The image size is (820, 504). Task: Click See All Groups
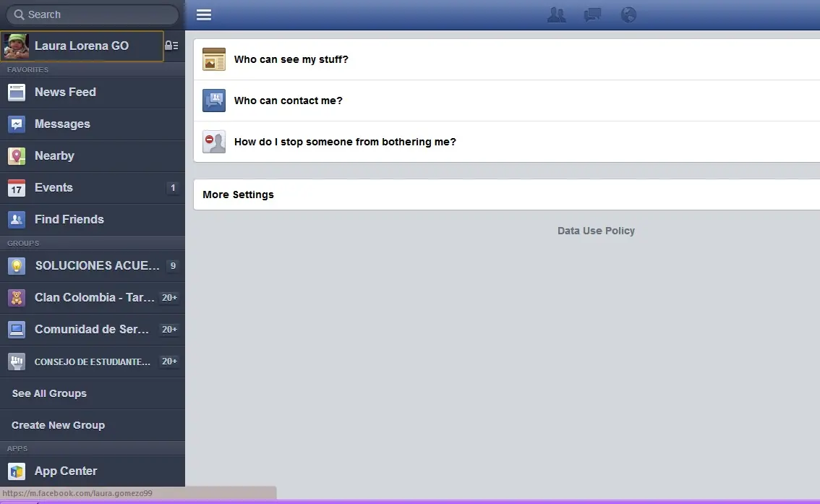(x=93, y=393)
